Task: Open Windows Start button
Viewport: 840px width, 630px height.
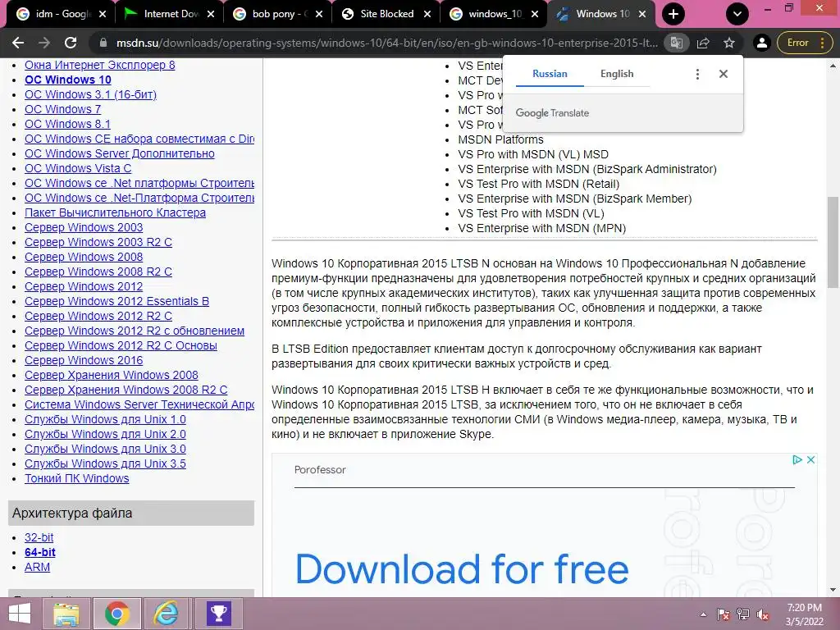Action: (x=20, y=614)
